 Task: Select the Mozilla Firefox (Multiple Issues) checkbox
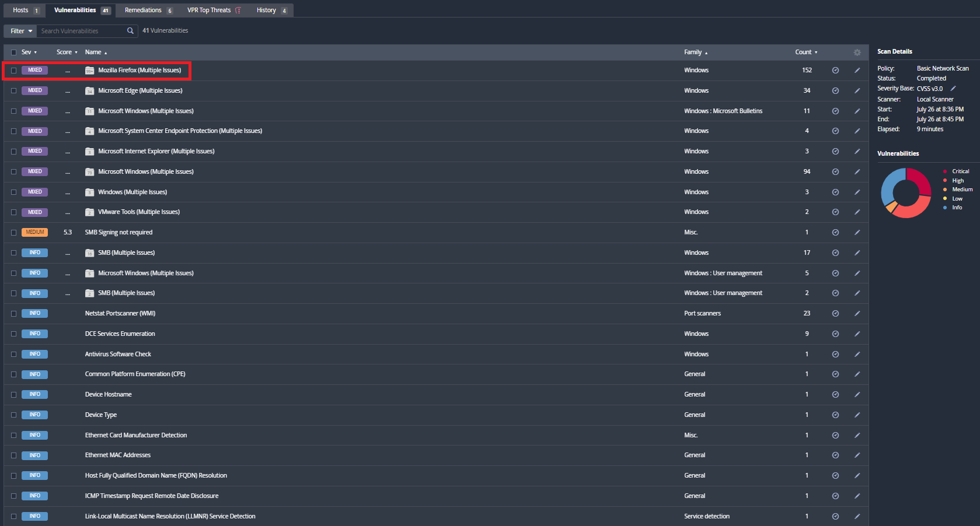point(13,70)
